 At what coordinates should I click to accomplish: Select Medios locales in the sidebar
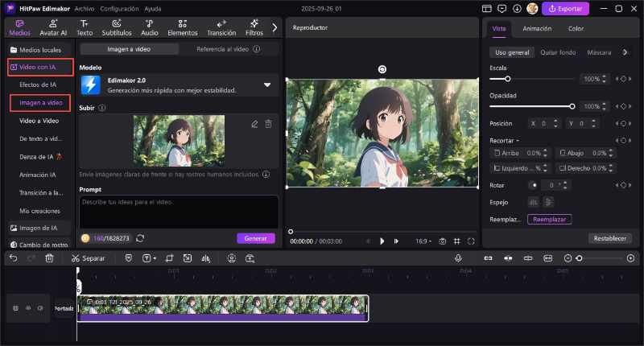[39, 50]
